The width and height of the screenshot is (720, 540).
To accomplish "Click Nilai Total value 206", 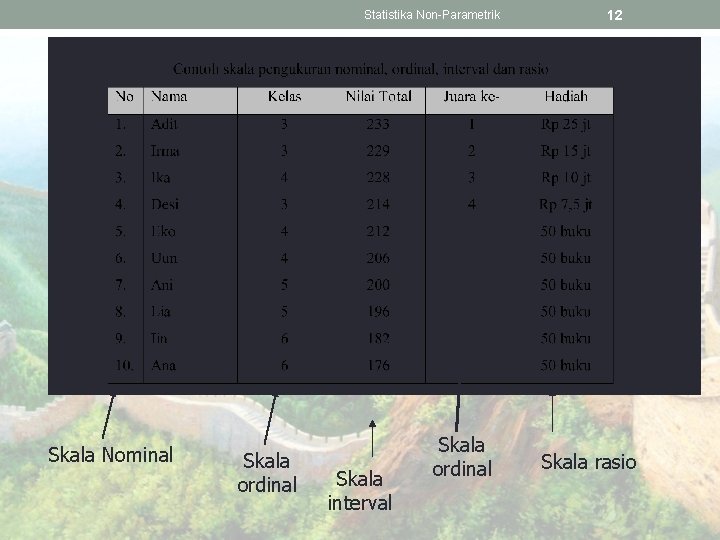I will pos(378,258).
